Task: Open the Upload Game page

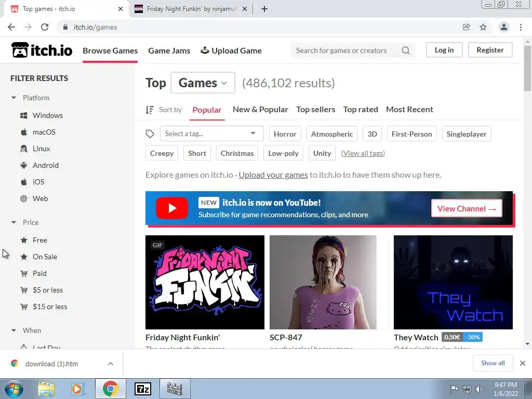Action: tap(231, 50)
